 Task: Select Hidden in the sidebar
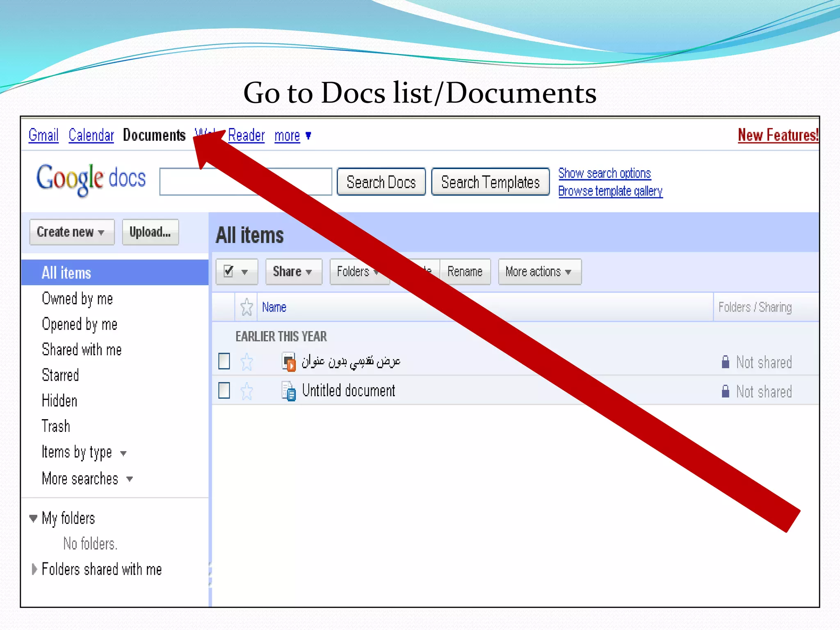[59, 400]
